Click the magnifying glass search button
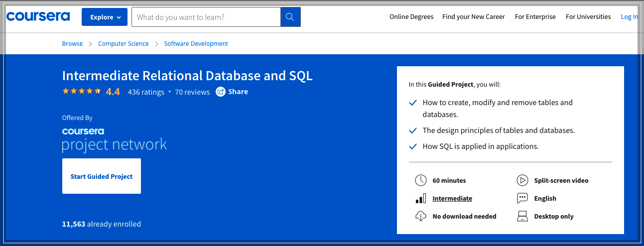Viewport: 644px width, 246px height. click(x=290, y=17)
